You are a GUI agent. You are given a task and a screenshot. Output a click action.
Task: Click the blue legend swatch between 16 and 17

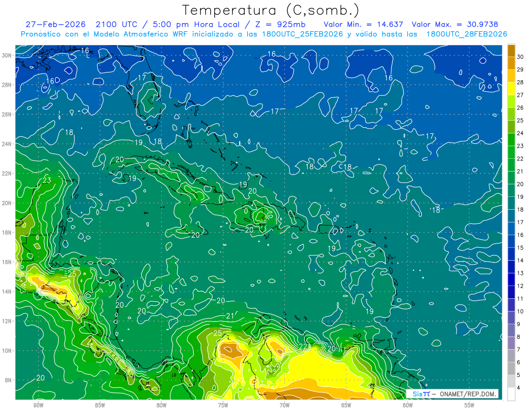click(511, 229)
